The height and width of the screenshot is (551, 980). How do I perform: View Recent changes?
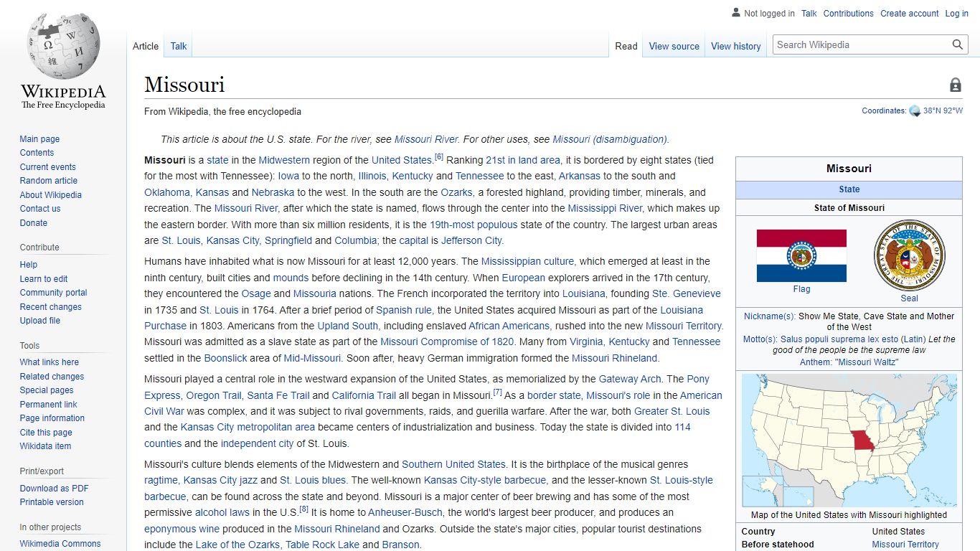(50, 307)
